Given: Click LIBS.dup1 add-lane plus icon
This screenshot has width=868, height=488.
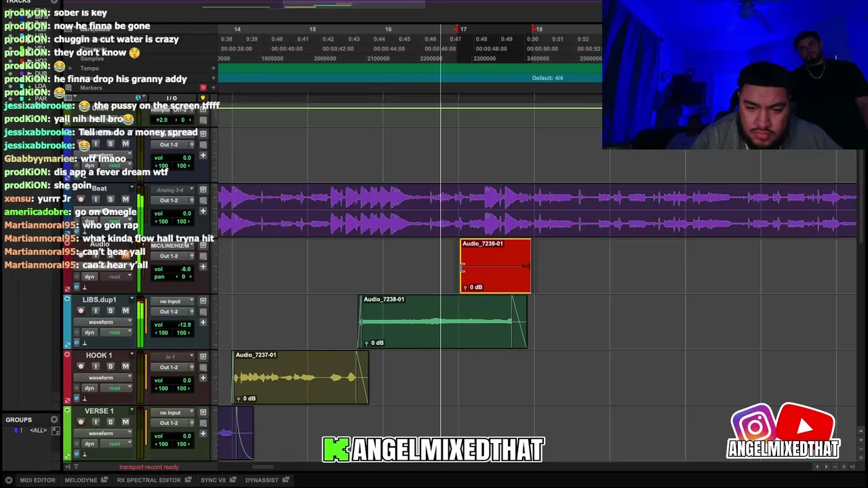Looking at the screenshot, I should pos(203,323).
